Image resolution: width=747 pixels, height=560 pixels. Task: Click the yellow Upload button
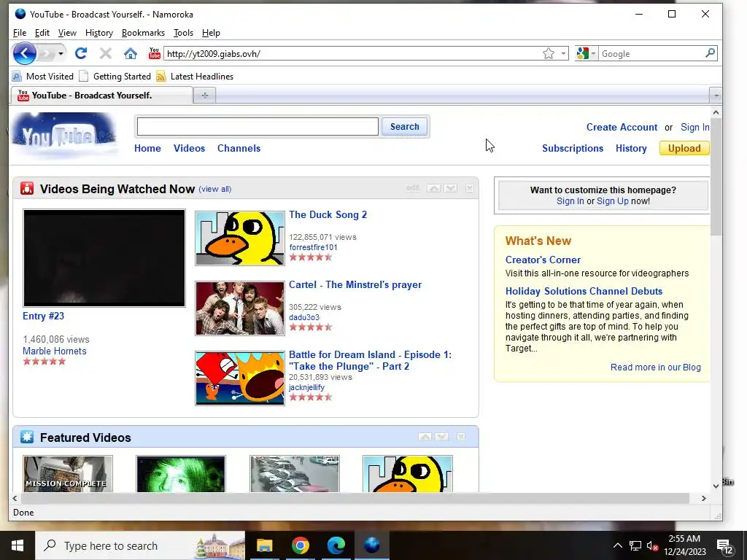click(x=684, y=148)
